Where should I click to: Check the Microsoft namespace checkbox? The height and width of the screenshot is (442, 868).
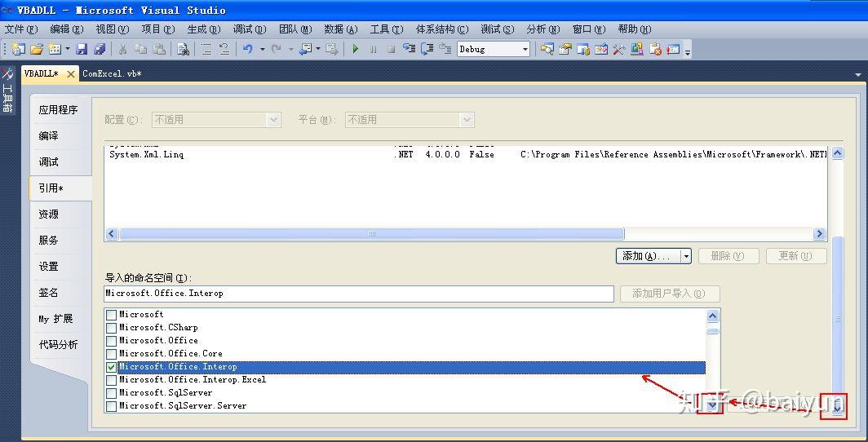coord(111,315)
